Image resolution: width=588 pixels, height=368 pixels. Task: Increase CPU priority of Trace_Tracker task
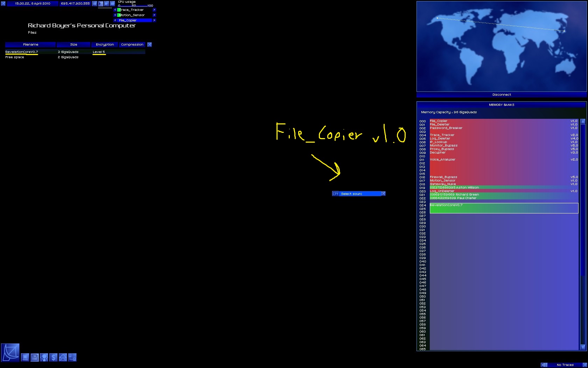(154, 10)
